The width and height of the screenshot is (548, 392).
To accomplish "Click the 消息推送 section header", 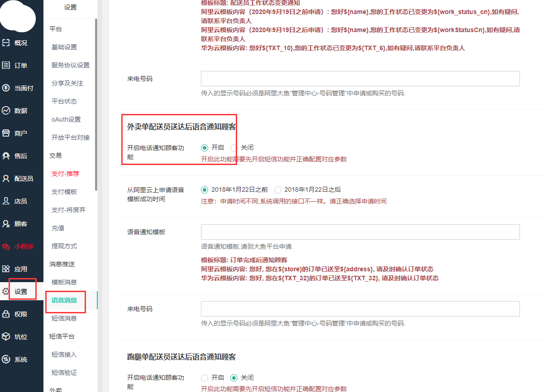I will pos(62,264).
